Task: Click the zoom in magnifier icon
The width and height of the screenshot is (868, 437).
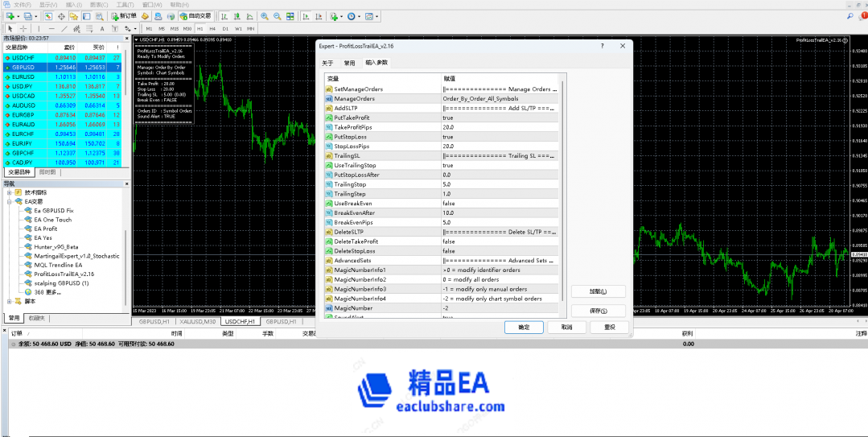Action: click(265, 16)
